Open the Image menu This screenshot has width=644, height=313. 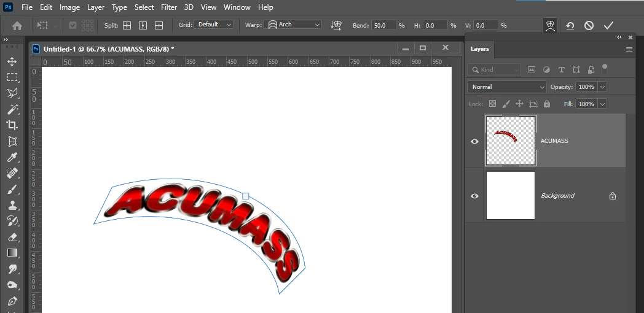tap(69, 7)
